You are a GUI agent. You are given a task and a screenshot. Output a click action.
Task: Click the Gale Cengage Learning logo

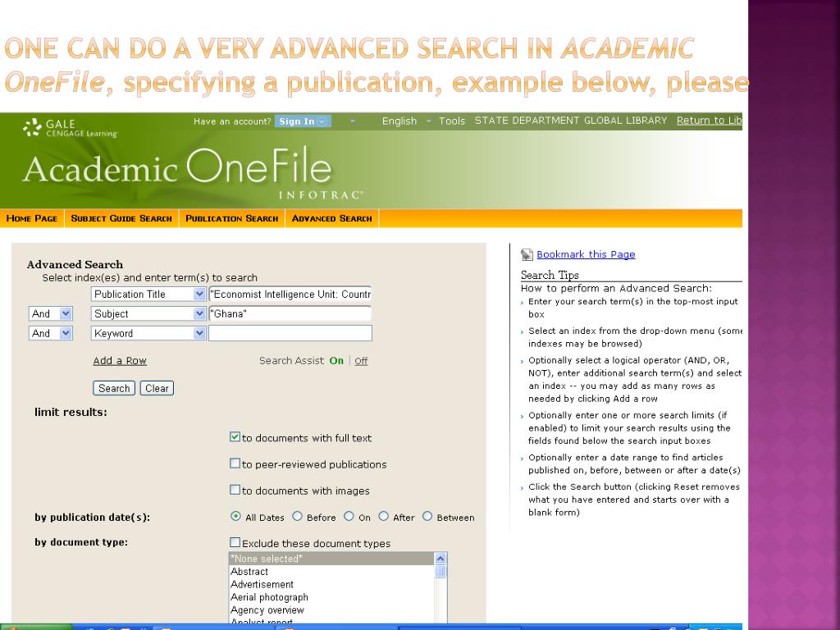(70, 127)
